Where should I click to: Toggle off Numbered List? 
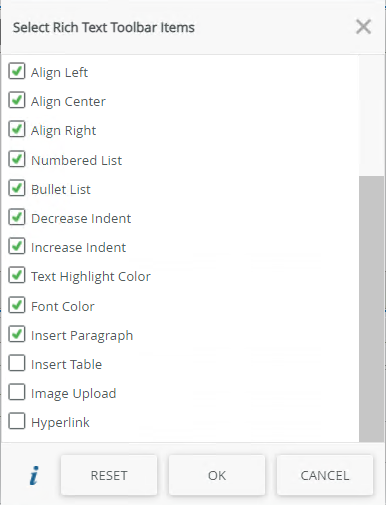(17, 159)
